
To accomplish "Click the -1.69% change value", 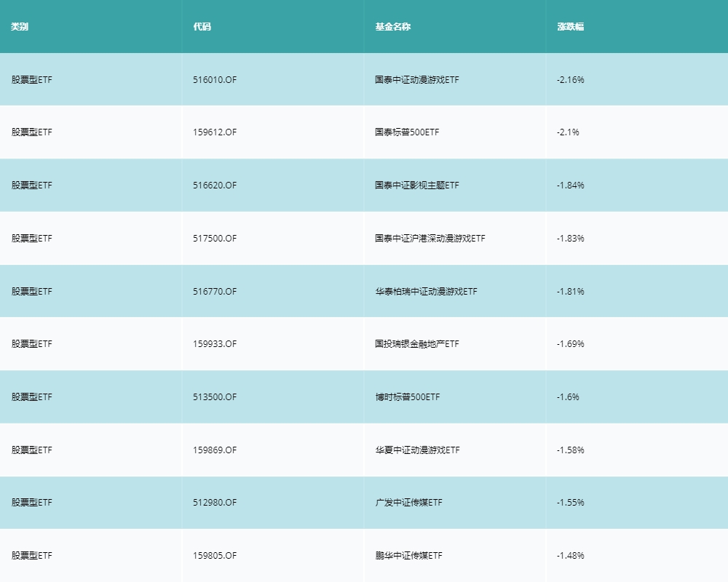I will pos(571,344).
